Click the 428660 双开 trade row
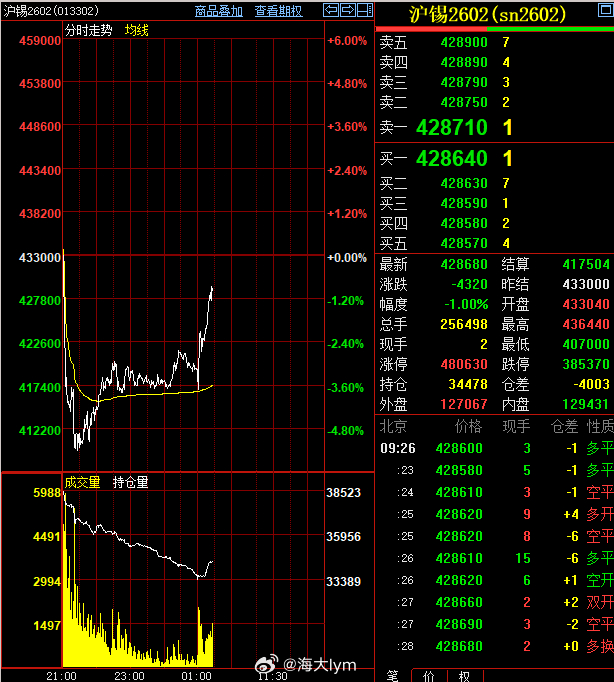614x682 pixels. (494, 602)
